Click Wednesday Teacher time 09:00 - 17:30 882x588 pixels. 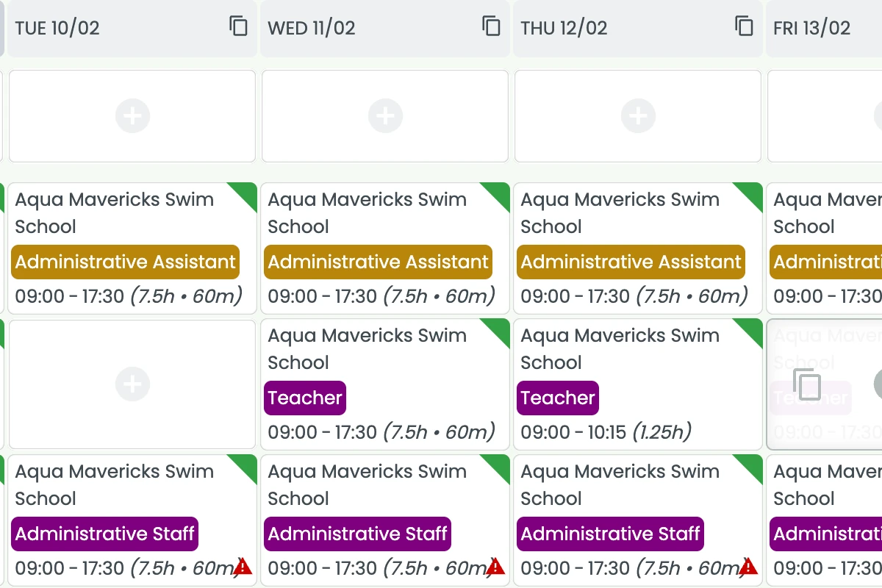(x=381, y=432)
